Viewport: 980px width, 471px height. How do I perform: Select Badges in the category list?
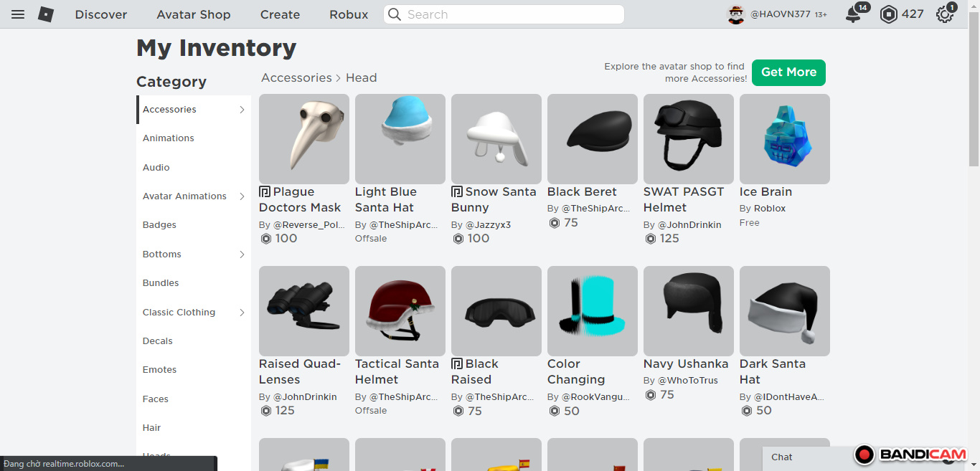point(159,225)
